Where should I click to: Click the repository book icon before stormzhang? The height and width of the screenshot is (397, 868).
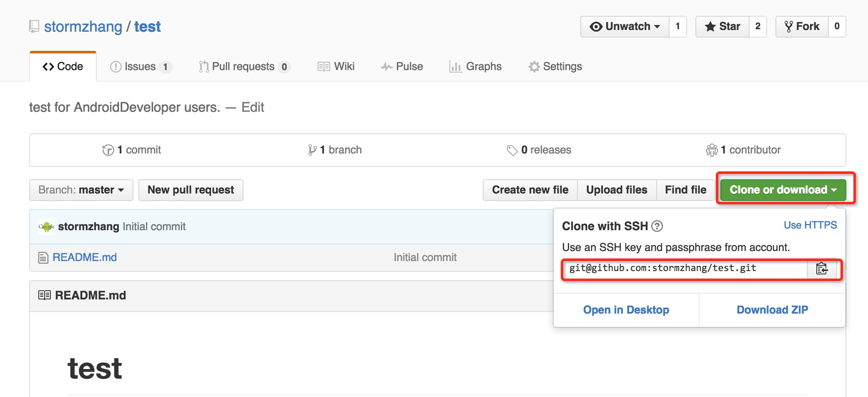point(34,26)
